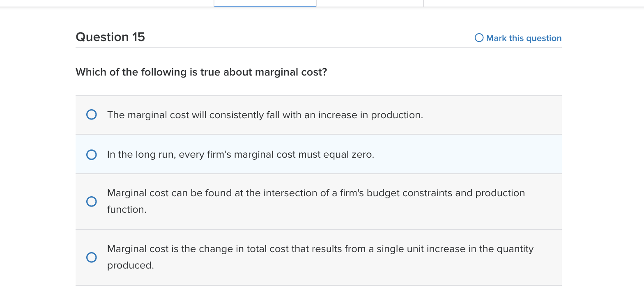Click answer text "The marginal cost will consistently fall"

click(x=265, y=115)
